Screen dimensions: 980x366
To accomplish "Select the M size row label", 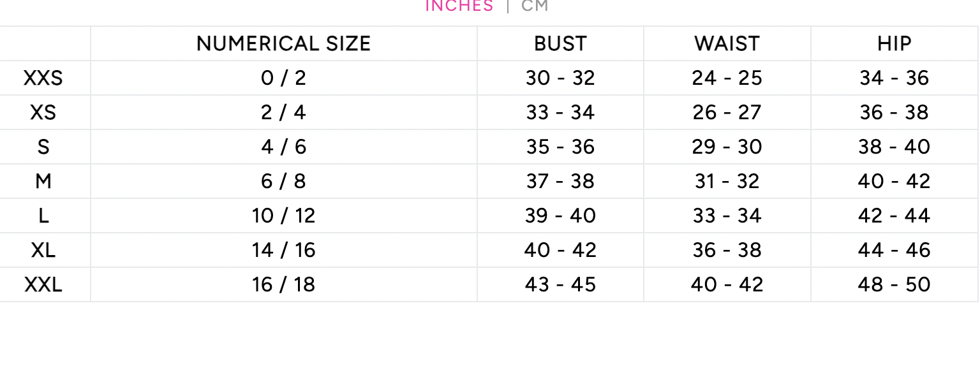I will coord(43,181).
